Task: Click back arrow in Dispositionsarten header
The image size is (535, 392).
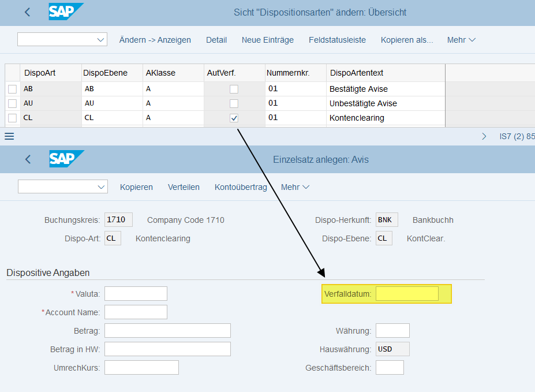Action: pyautogui.click(x=28, y=12)
